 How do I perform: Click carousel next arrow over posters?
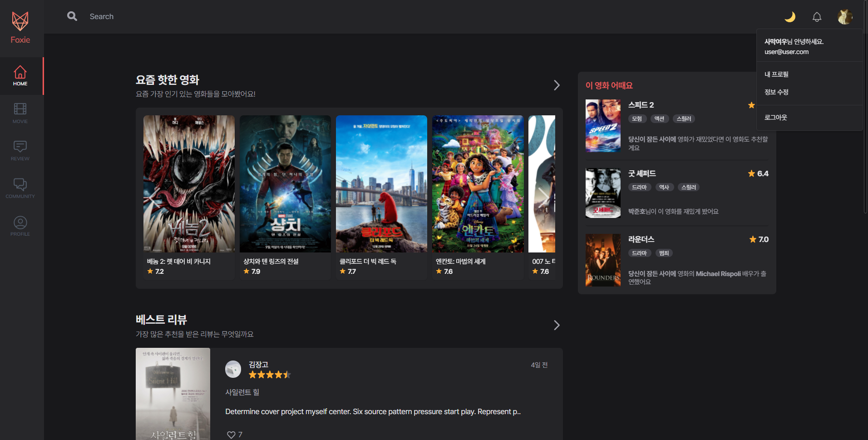pos(543,198)
